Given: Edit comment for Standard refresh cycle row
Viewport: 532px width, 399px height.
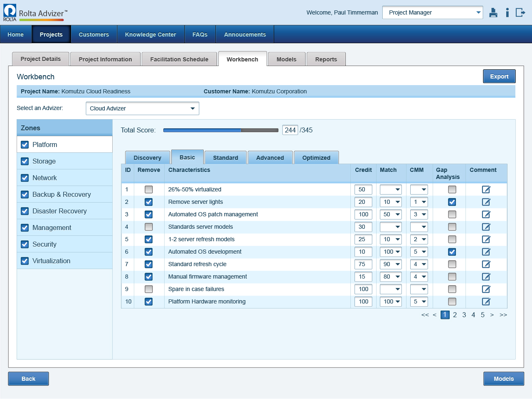Looking at the screenshot, I should point(486,264).
